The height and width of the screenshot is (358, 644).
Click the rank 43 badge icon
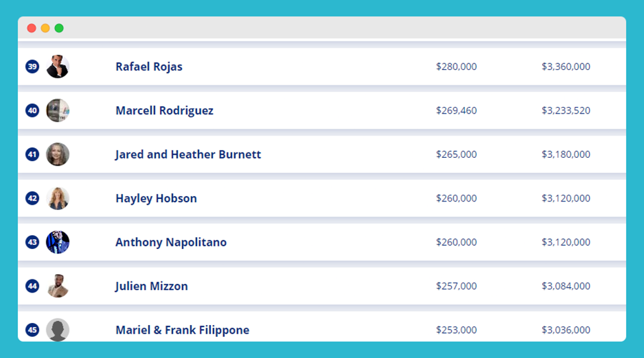(x=32, y=242)
